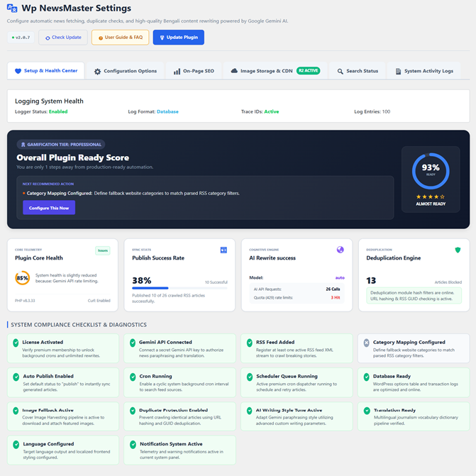Click the check icon for Language Configured
Viewport: 476px width, 476px height.
[16, 445]
